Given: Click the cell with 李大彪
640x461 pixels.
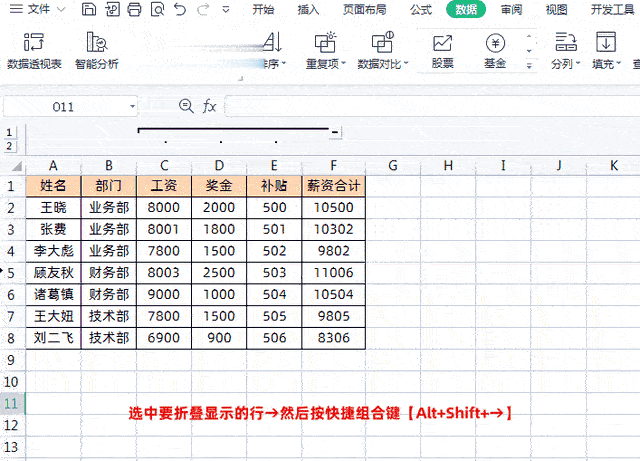Looking at the screenshot, I should (53, 251).
